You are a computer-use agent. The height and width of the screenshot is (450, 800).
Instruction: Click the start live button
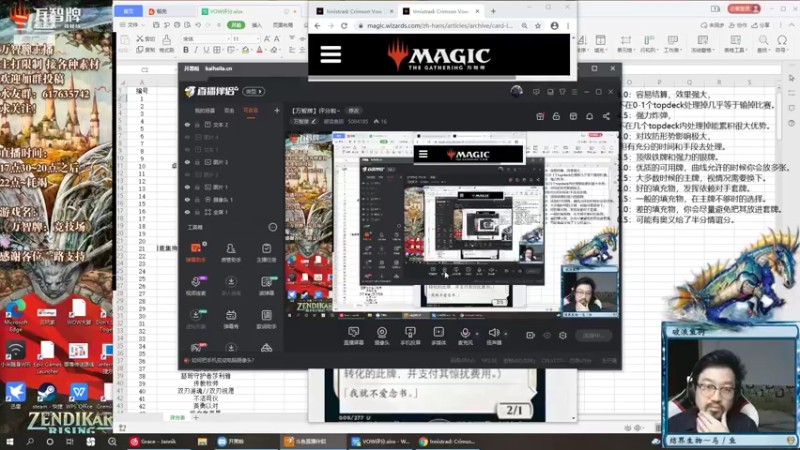click(x=593, y=335)
